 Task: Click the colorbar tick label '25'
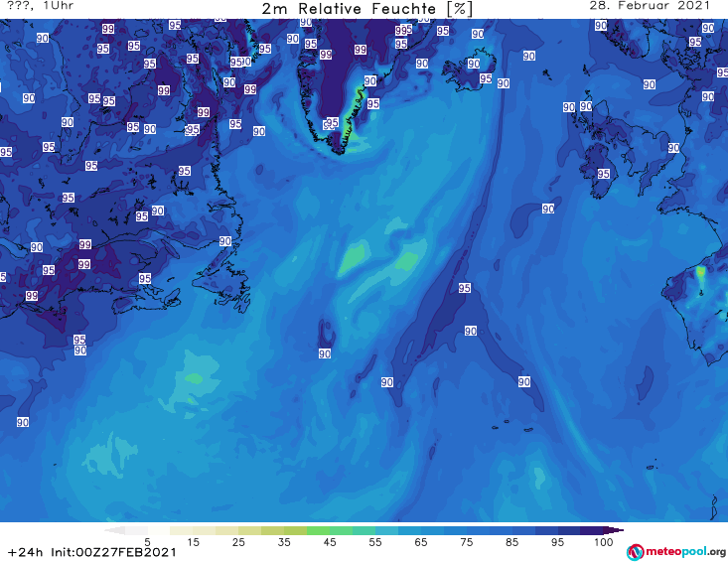point(238,542)
